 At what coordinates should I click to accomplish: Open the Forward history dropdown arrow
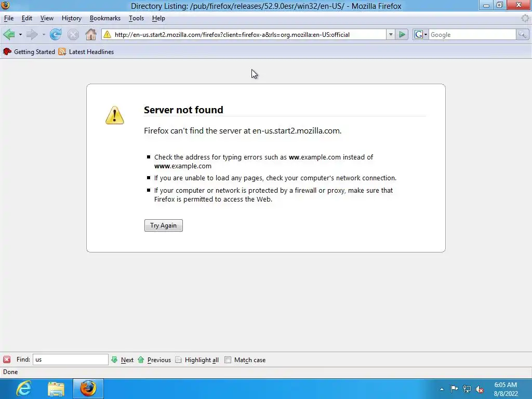point(44,35)
